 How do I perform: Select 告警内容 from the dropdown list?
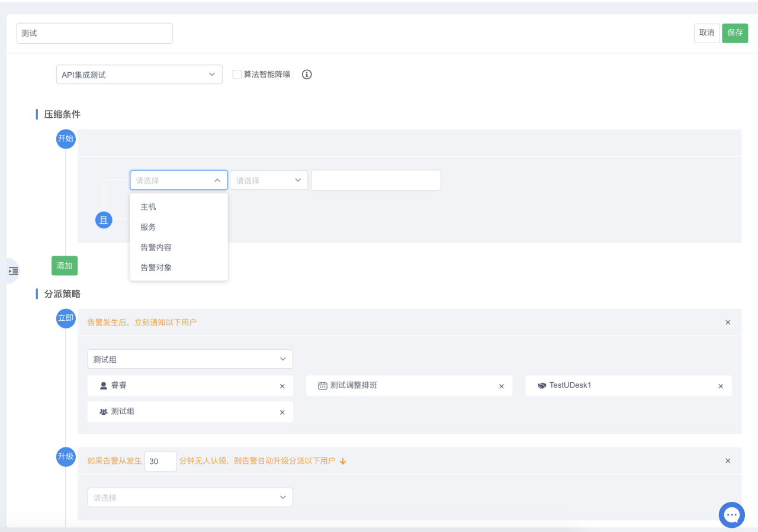[179, 247]
